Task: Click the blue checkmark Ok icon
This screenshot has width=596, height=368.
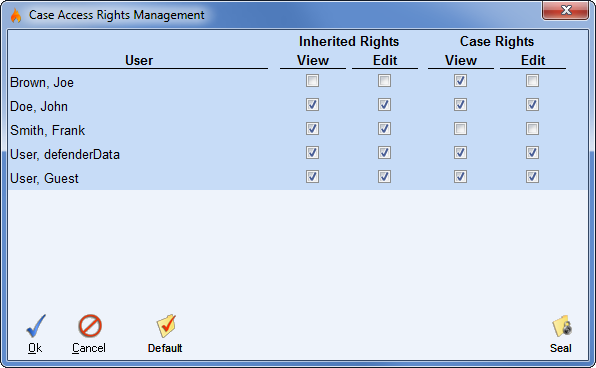Action: [36, 326]
